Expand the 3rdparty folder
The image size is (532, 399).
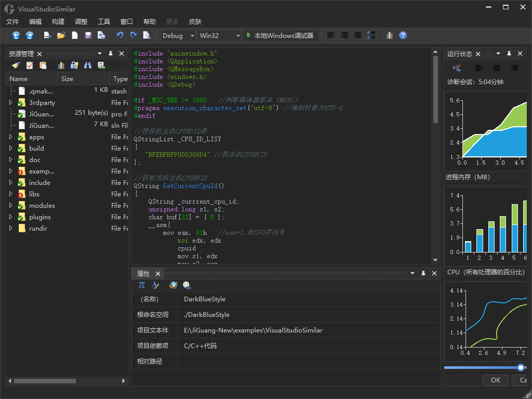10,102
